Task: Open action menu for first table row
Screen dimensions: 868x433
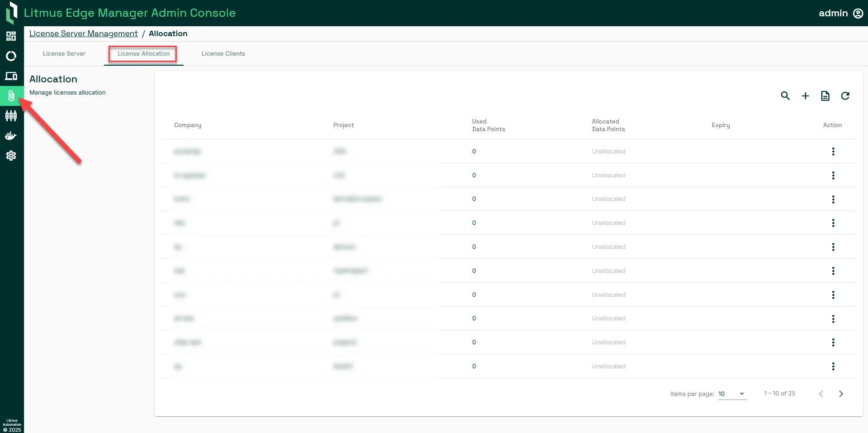Action: 833,152
